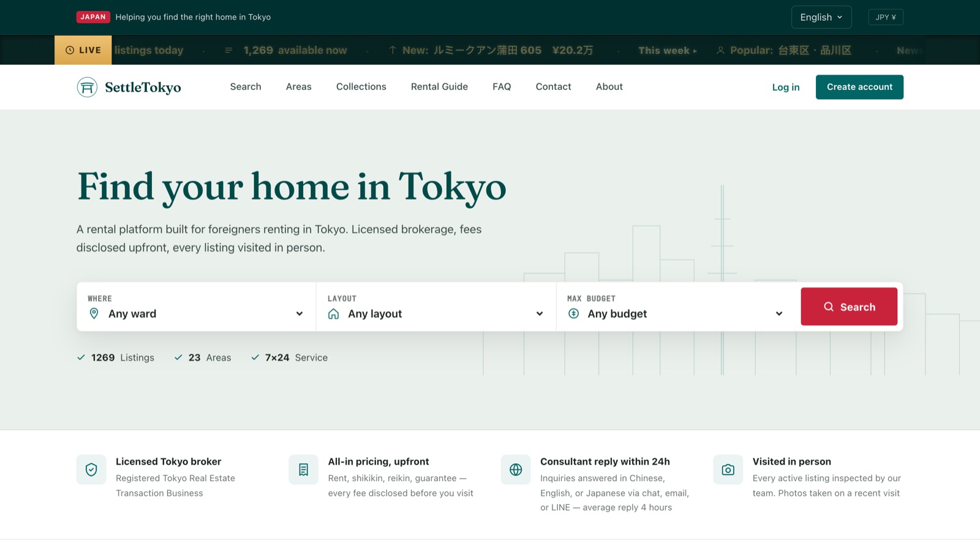Click the Licensed Tokyo broker title
This screenshot has width=980, height=552.
(x=168, y=461)
